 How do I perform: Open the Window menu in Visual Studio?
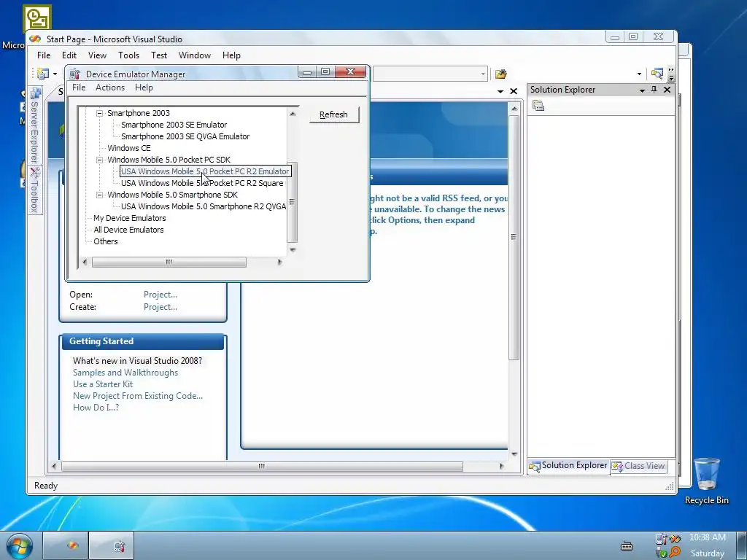[194, 55]
